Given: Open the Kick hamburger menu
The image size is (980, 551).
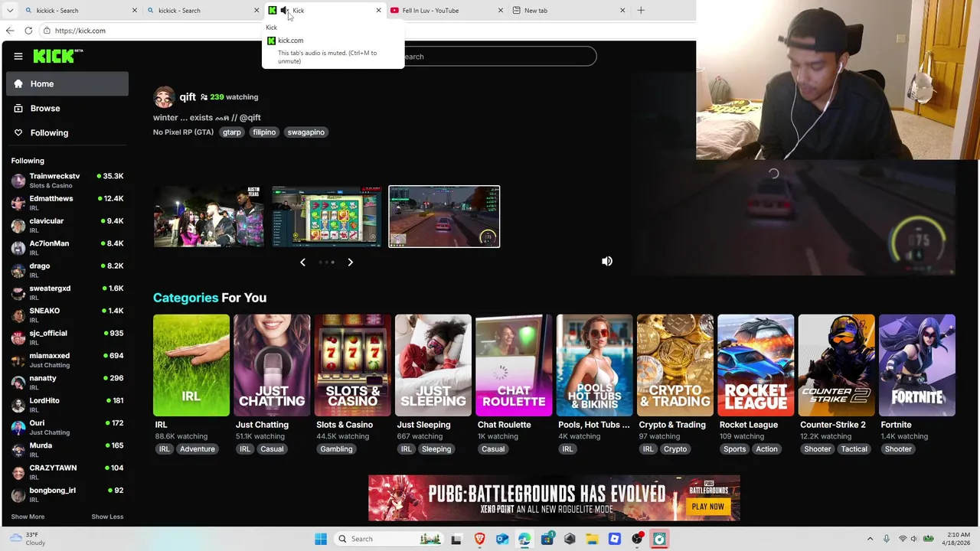Looking at the screenshot, I should tap(18, 56).
